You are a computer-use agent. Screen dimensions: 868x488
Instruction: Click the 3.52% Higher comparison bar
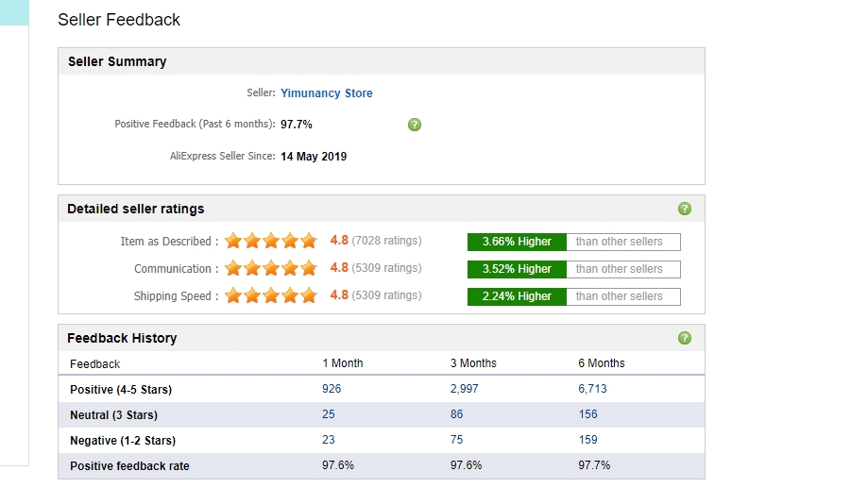coord(517,269)
